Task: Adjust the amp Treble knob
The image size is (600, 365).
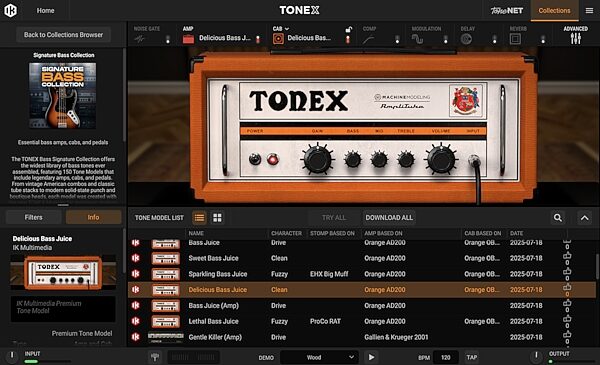Action: (406, 159)
